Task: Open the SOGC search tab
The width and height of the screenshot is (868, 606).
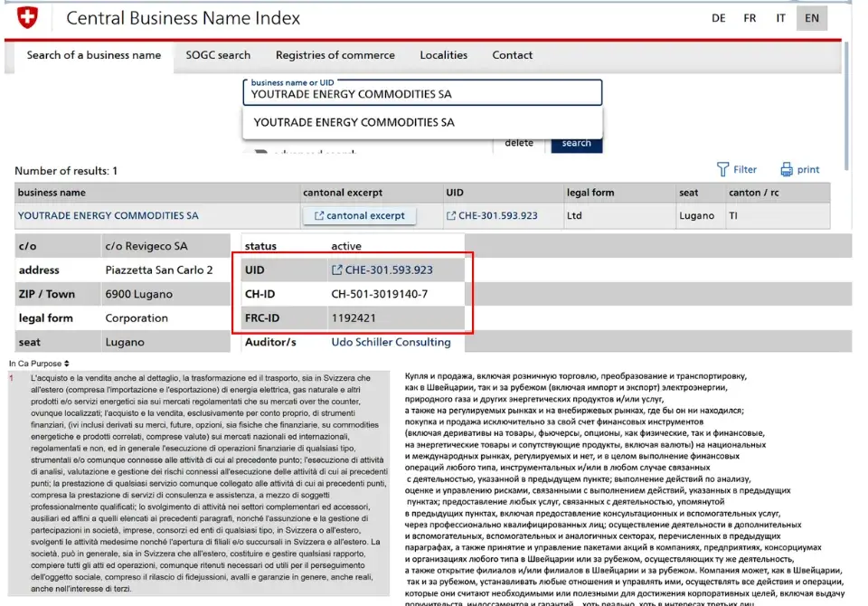Action: (218, 55)
